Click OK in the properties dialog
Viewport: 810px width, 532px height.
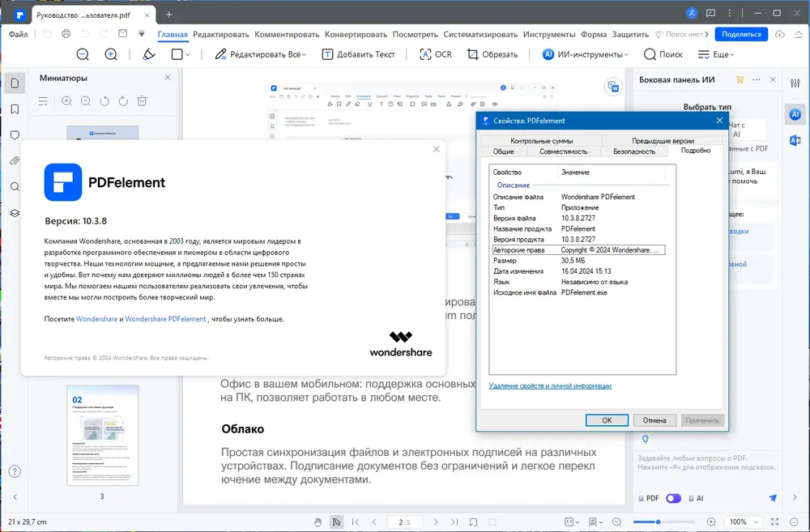click(607, 420)
